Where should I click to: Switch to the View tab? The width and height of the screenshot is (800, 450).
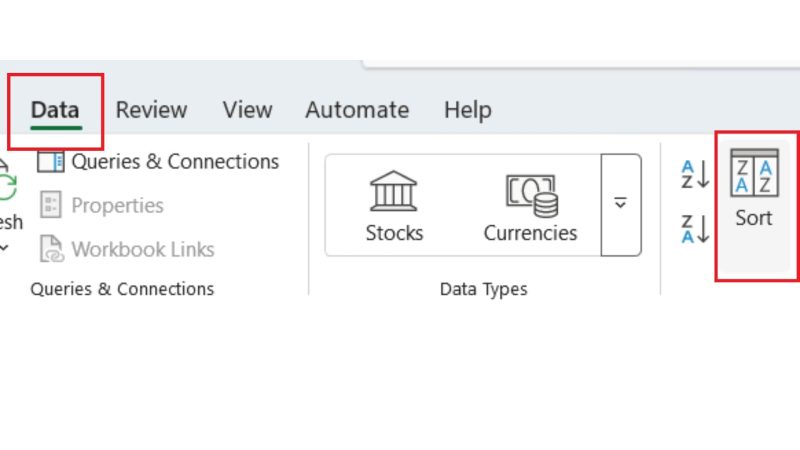pyautogui.click(x=247, y=110)
